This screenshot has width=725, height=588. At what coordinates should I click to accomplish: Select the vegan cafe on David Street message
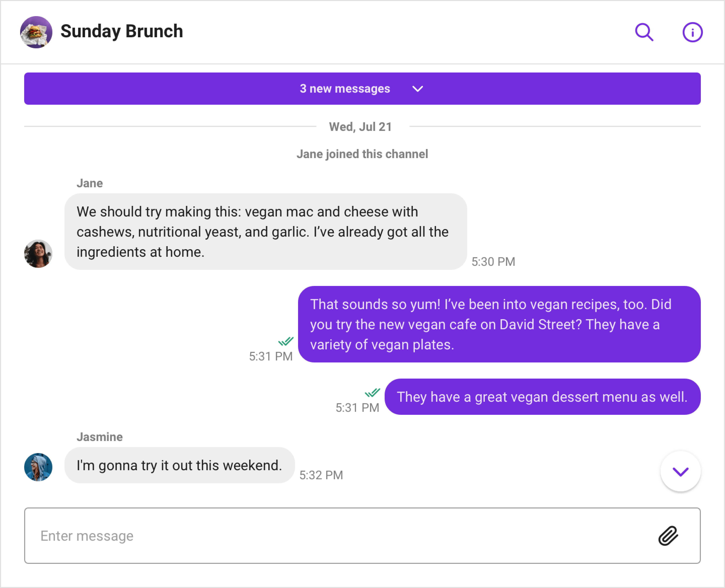tap(499, 324)
